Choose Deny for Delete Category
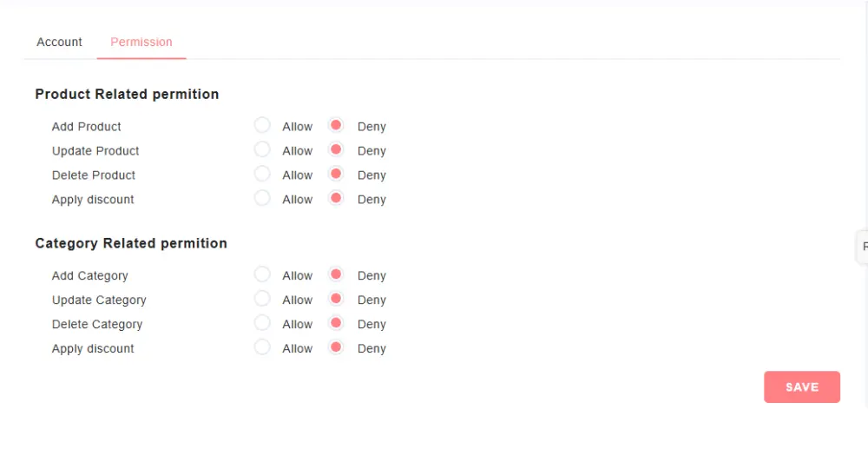Viewport: 868px width, 449px height. tap(336, 323)
